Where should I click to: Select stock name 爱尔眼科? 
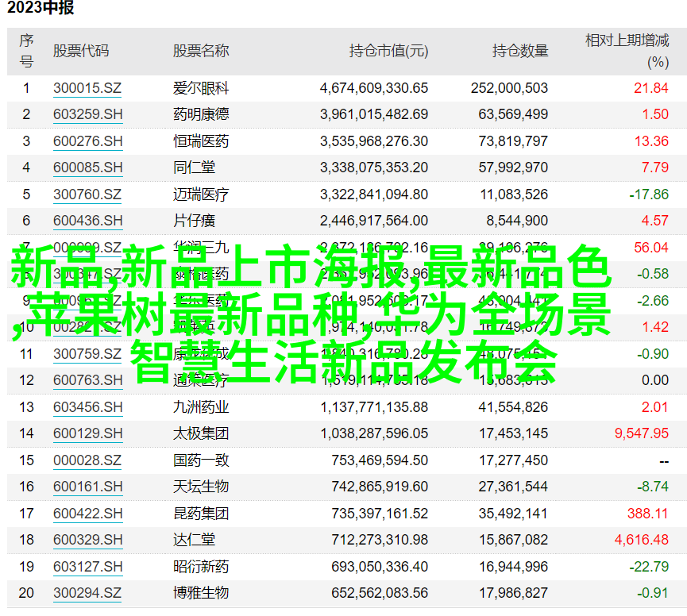[x=201, y=88]
